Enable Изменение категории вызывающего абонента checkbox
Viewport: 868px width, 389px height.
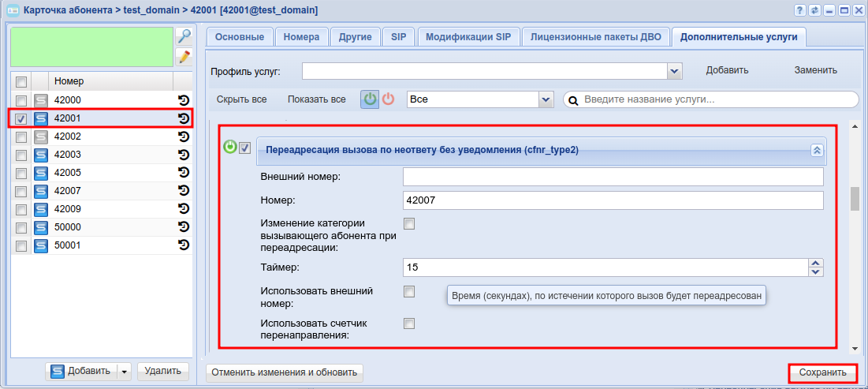[409, 224]
